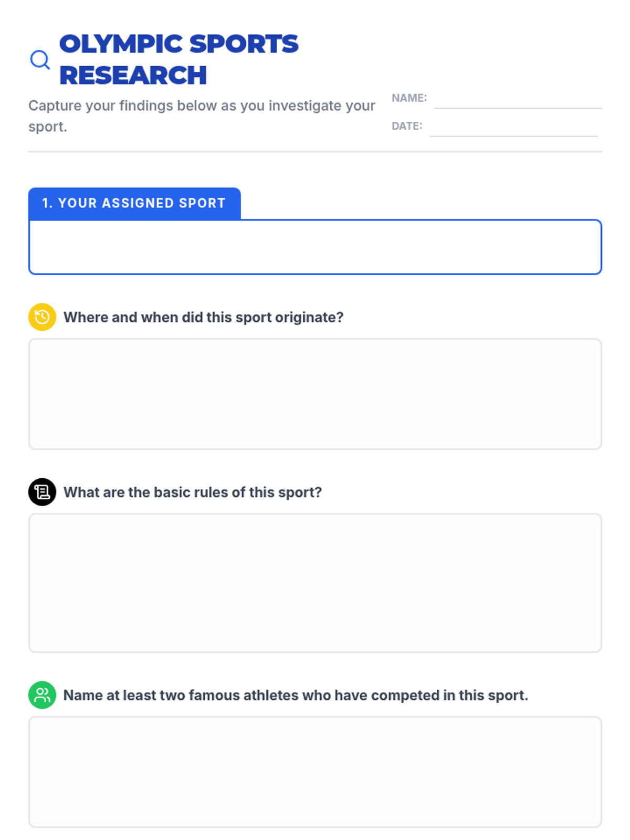Click the assigned sport blue input box
The height and width of the screenshot is (840, 630).
pos(315,247)
